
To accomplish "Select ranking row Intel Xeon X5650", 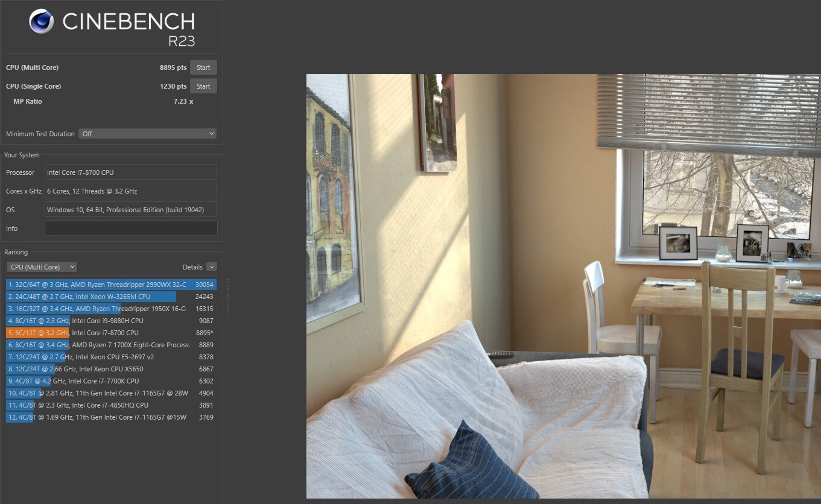I will point(111,369).
